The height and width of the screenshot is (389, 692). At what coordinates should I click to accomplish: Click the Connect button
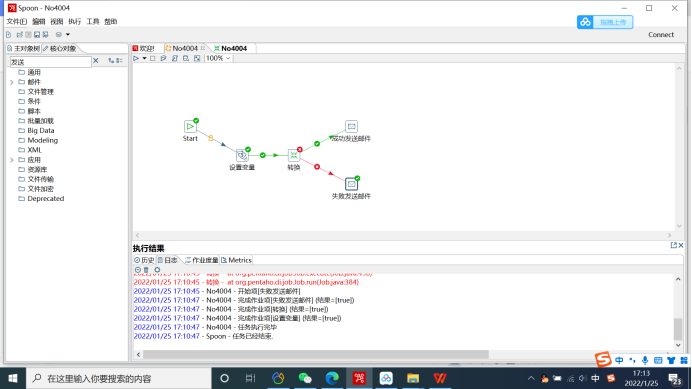click(x=661, y=34)
